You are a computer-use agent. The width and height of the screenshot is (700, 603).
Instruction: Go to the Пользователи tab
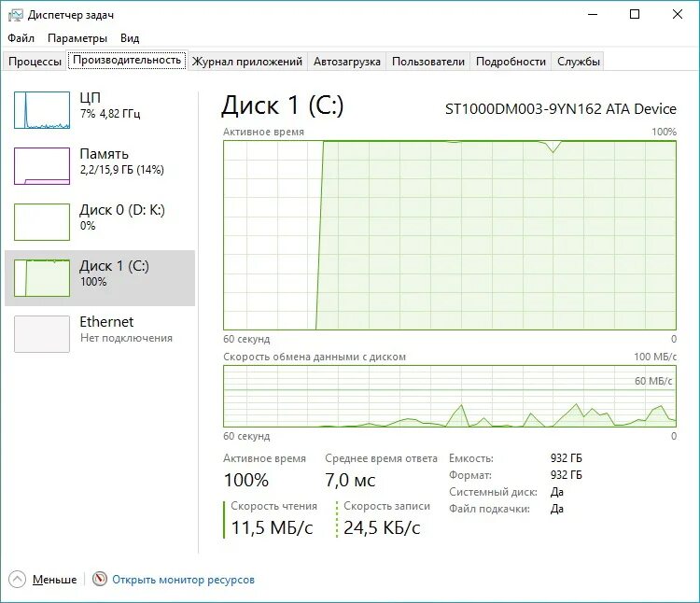[428, 62]
